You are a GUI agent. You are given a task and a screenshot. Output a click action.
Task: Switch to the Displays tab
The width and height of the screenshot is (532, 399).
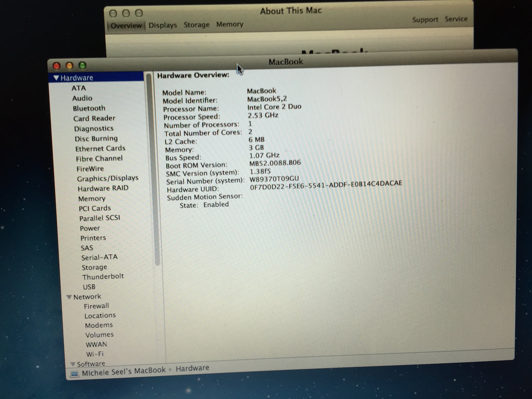tap(163, 25)
